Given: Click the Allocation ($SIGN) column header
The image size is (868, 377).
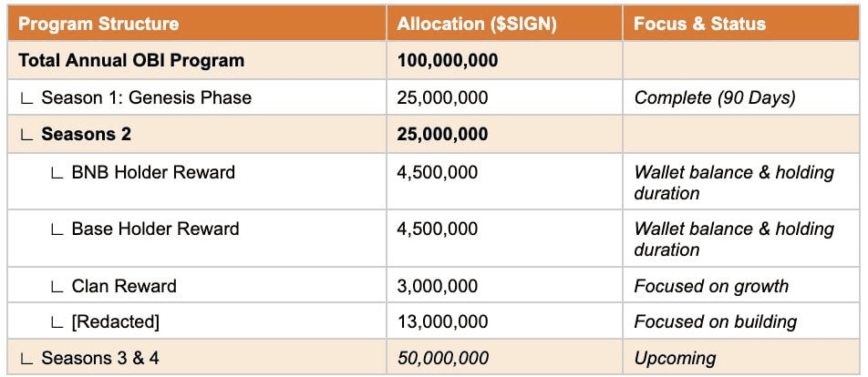Looking at the screenshot, I should (505, 24).
